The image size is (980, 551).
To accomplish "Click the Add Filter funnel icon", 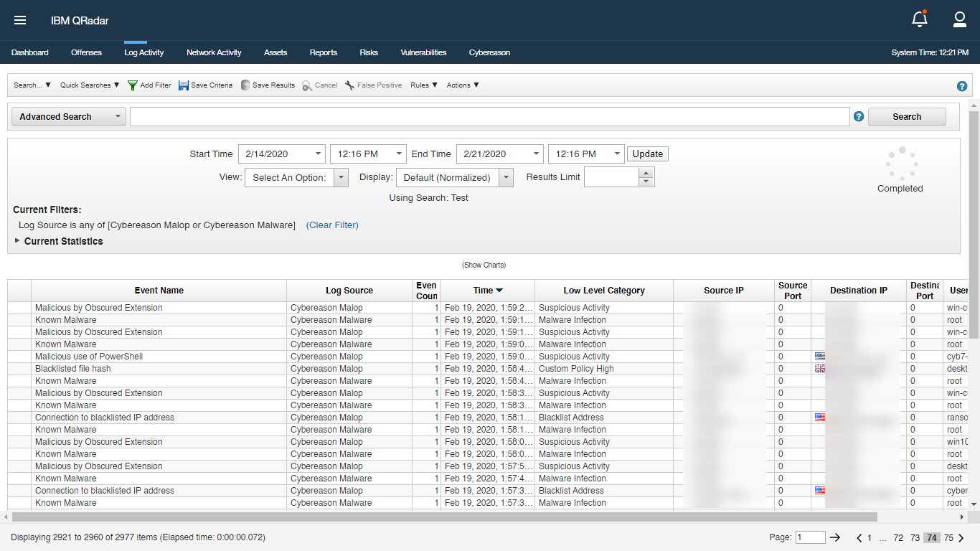I will pyautogui.click(x=133, y=85).
